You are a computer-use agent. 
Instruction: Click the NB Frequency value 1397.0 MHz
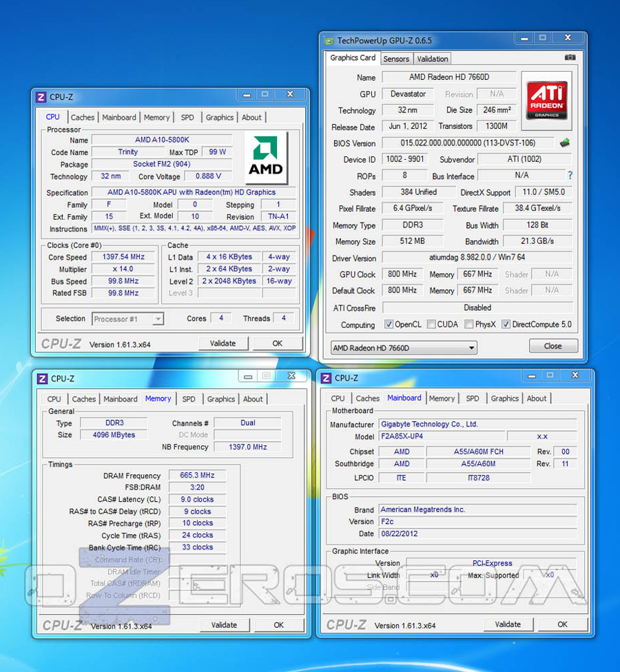point(248,447)
